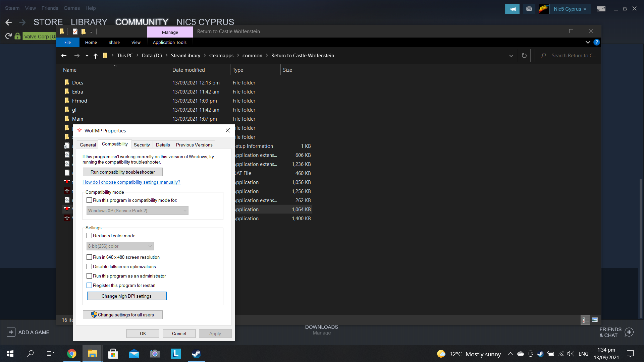Go up one folder level arrow
Image resolution: width=644 pixels, height=362 pixels.
click(96, 56)
